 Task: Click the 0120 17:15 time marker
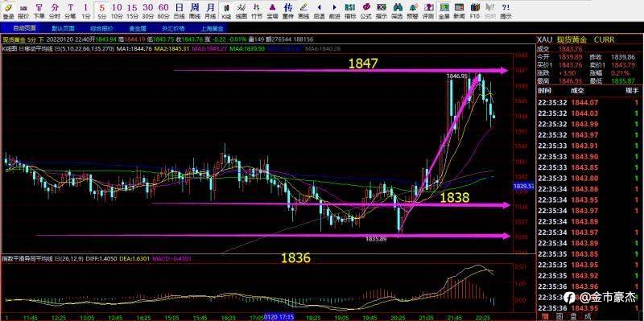click(x=279, y=317)
